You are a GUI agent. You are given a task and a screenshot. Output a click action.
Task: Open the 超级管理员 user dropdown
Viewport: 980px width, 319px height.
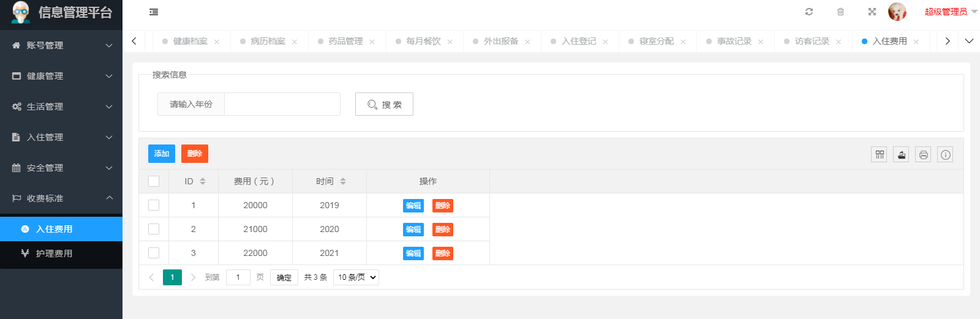(x=951, y=12)
